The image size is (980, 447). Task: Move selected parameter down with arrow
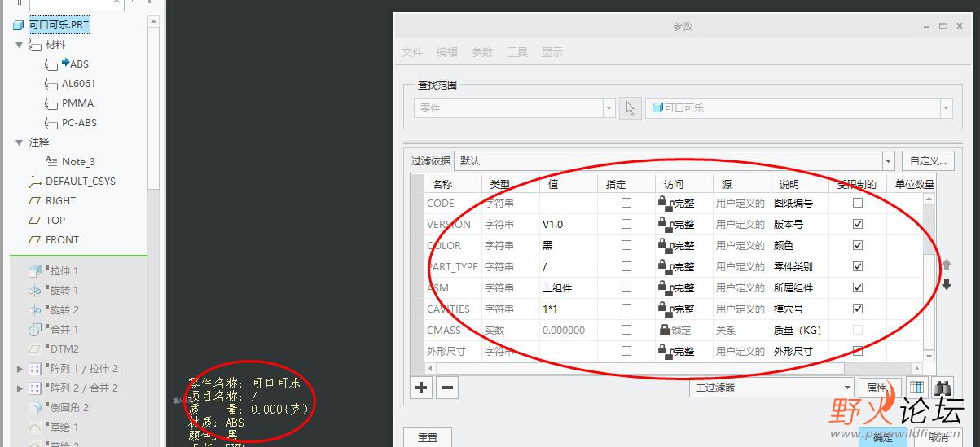(x=947, y=284)
